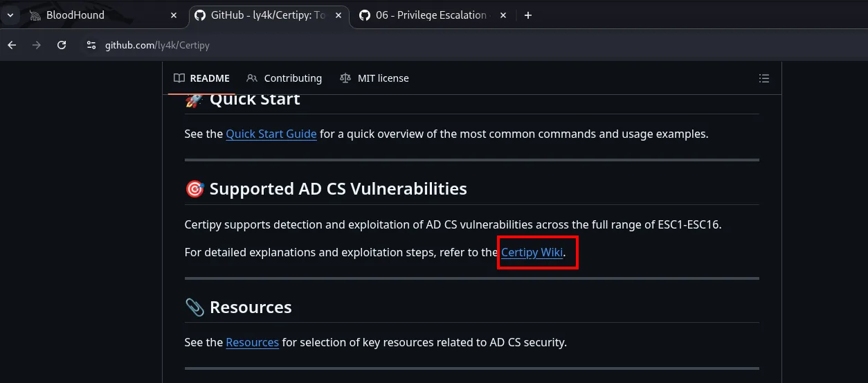Click the book icon beside README

tap(179, 78)
